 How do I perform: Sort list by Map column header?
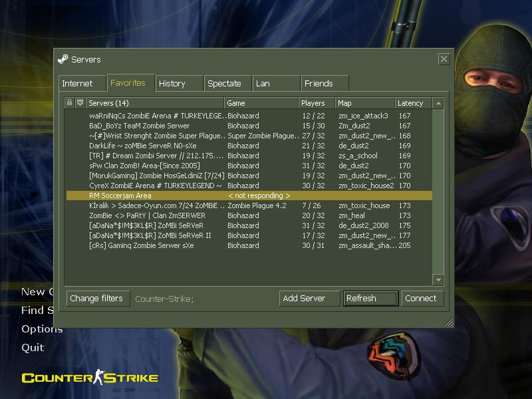point(364,103)
